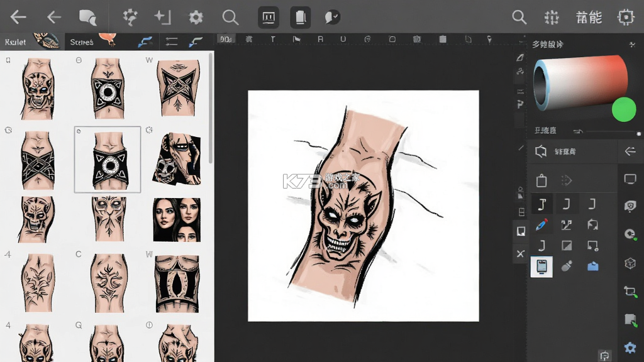The image size is (644, 362).
Task: Toggle the selected tablet tool in tool grid
Action: 541,266
